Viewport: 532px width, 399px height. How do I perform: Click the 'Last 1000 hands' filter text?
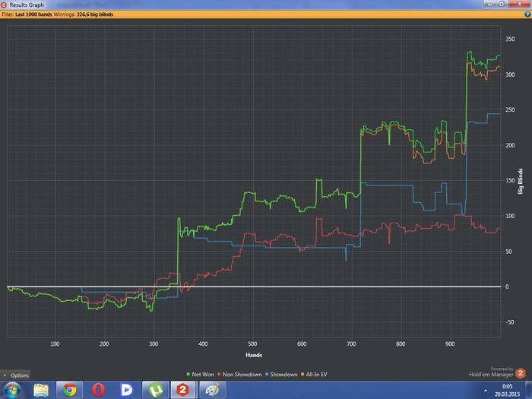pos(33,14)
